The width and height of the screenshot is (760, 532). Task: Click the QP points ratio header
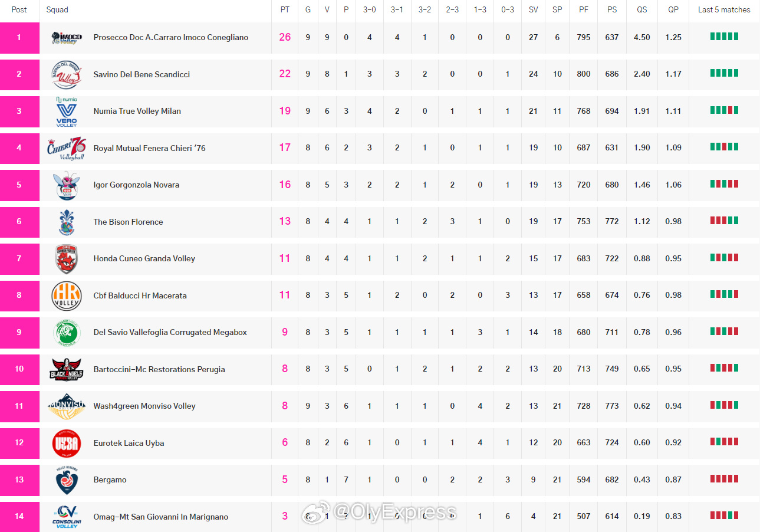[673, 9]
